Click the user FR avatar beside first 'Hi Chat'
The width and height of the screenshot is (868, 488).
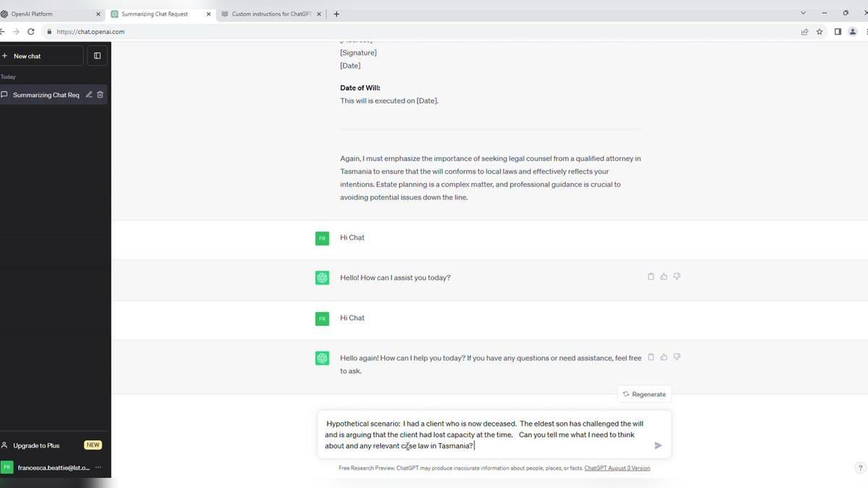[322, 238]
